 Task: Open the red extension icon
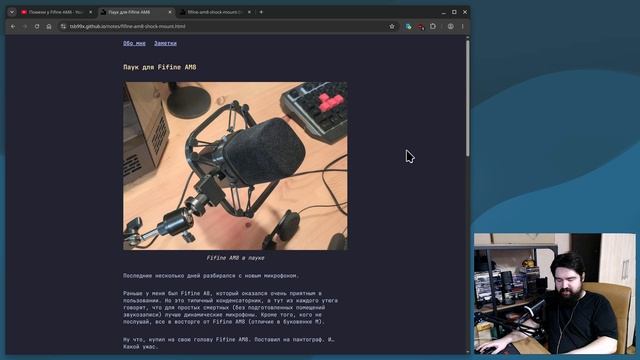pyautogui.click(x=420, y=27)
